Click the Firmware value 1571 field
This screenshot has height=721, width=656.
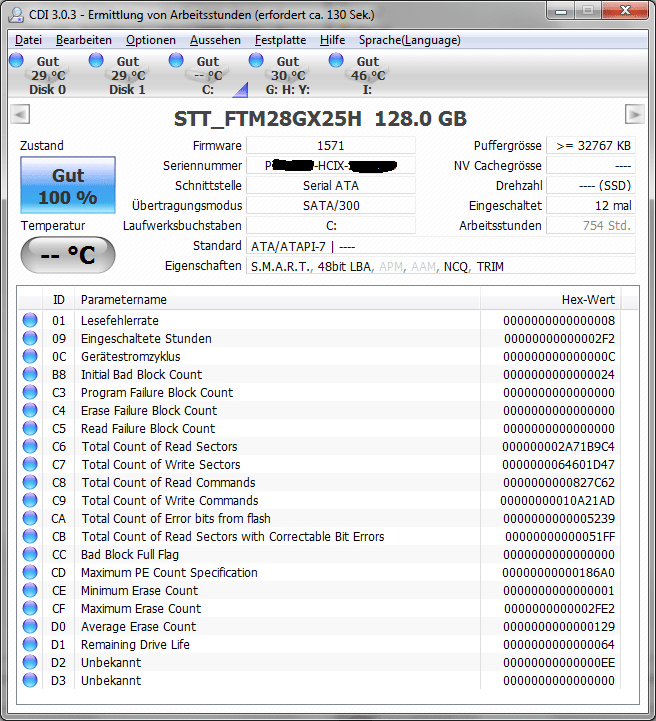[331, 146]
